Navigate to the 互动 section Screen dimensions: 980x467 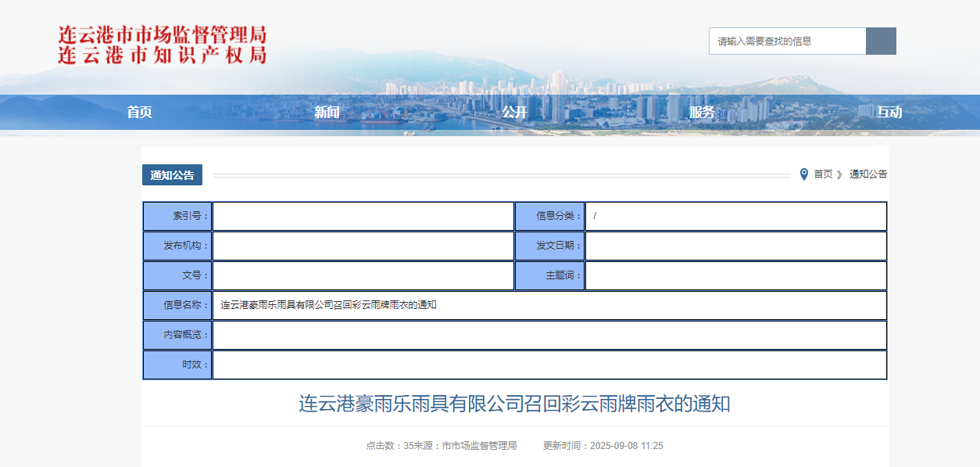tap(889, 113)
